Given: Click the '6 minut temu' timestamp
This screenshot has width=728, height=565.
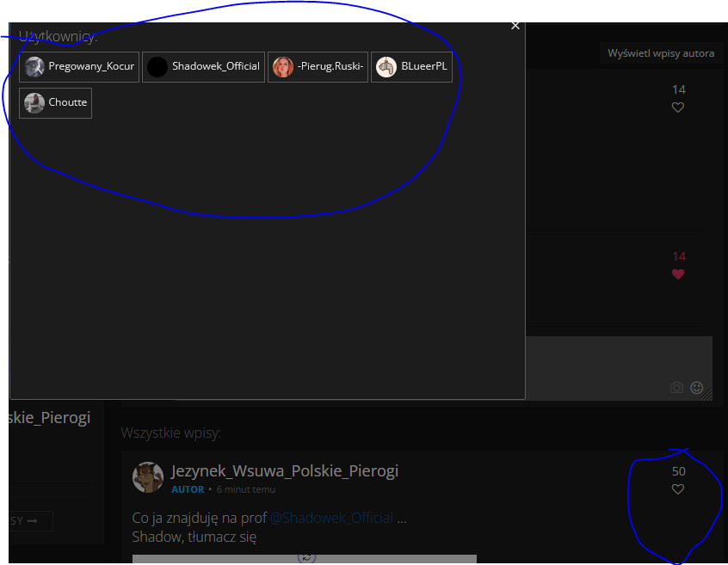Looking at the screenshot, I should 246,489.
